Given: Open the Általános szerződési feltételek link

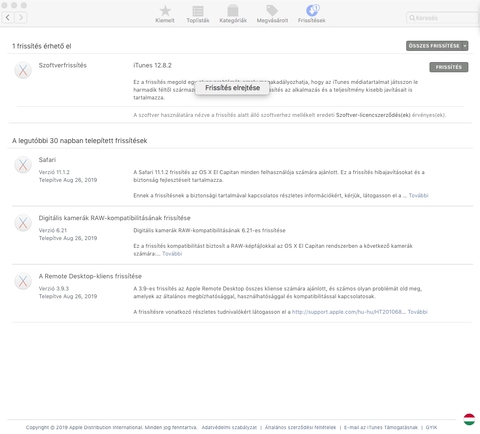Looking at the screenshot, I should tap(300, 427).
